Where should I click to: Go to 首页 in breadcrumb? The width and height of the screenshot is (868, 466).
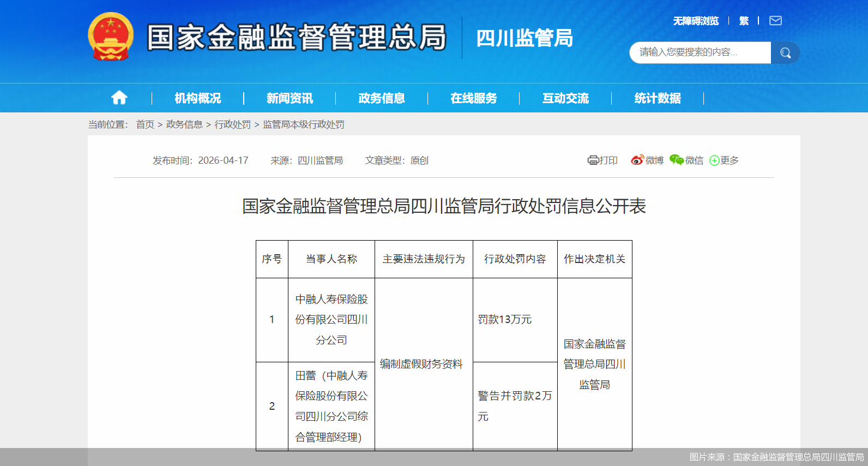(x=145, y=124)
